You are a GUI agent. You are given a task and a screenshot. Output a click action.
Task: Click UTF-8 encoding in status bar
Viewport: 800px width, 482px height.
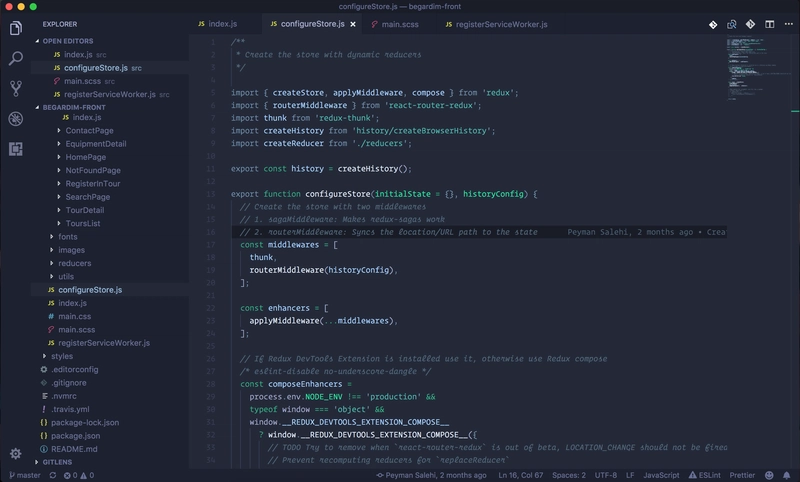(x=606, y=475)
